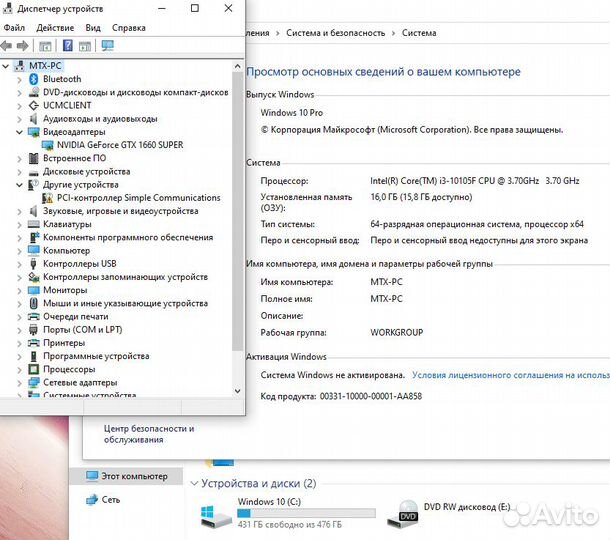Click the Встроенное ПО firmware icon
610x540 pixels.
point(33,158)
